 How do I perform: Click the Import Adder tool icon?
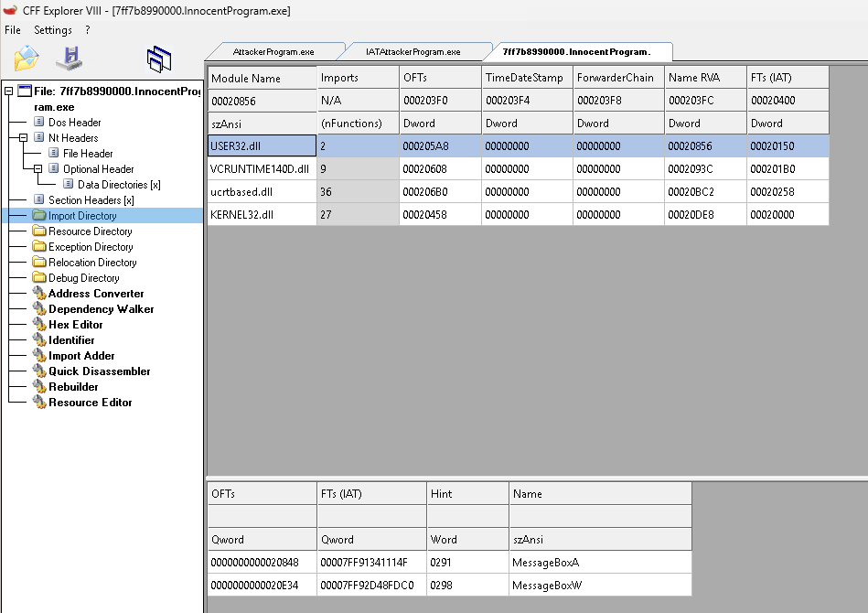(x=38, y=354)
